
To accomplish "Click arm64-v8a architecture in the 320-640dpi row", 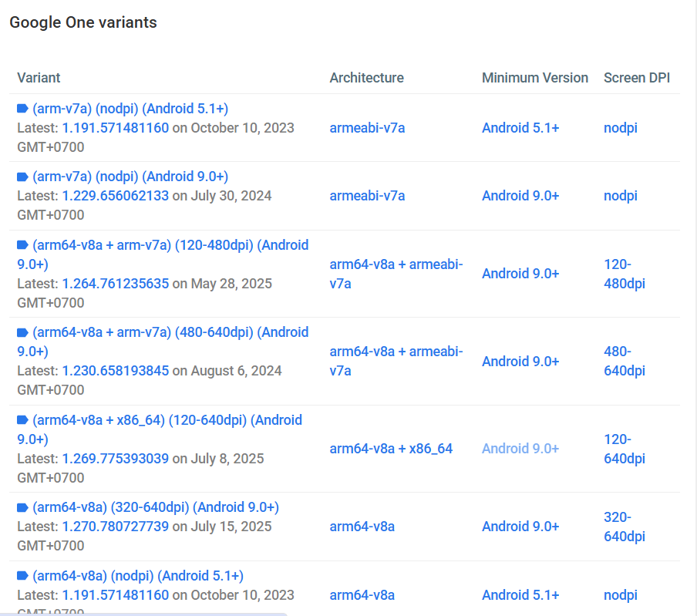I will (x=362, y=527).
